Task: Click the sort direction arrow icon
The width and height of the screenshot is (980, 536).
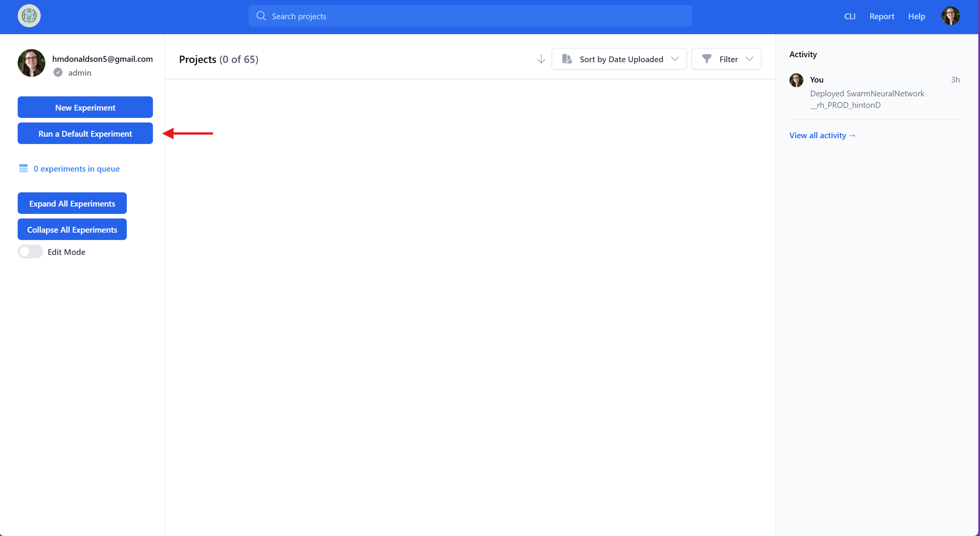Action: [x=541, y=59]
